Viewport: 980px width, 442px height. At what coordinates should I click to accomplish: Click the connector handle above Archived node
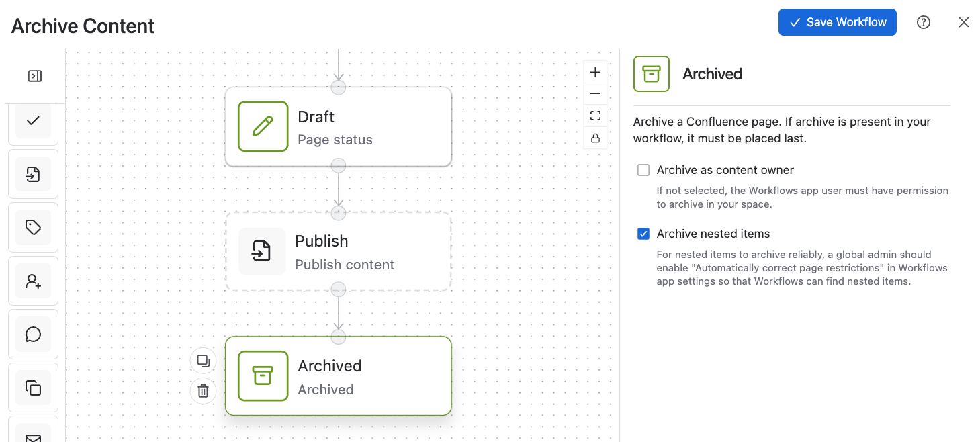(339, 337)
